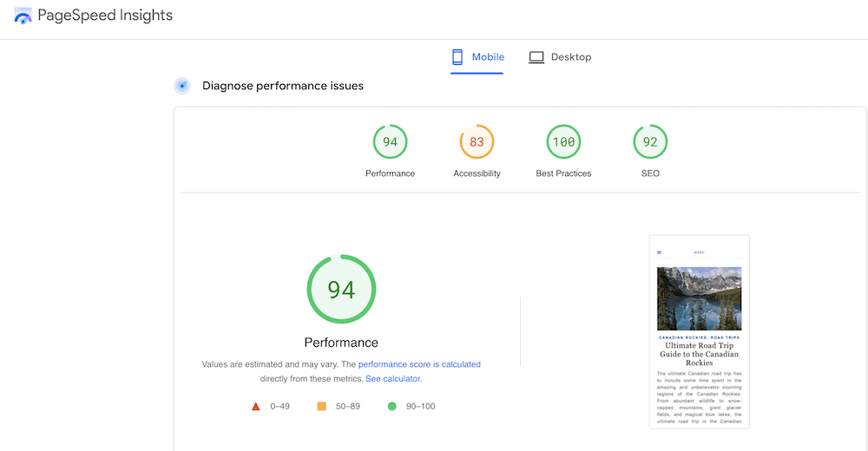Viewport: 868px width, 451px height.
Task: Click the PageSpeed Insights logo icon
Action: [x=23, y=16]
